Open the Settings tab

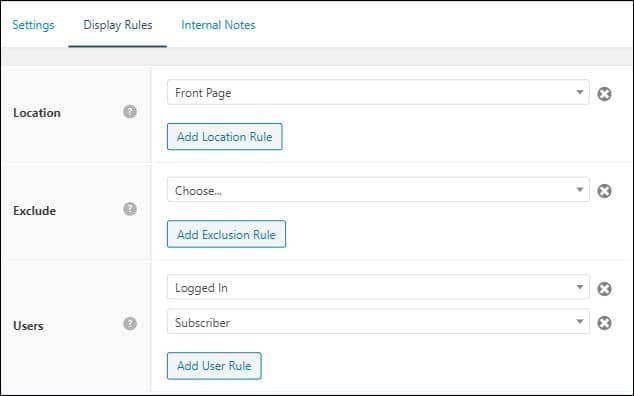coord(33,25)
